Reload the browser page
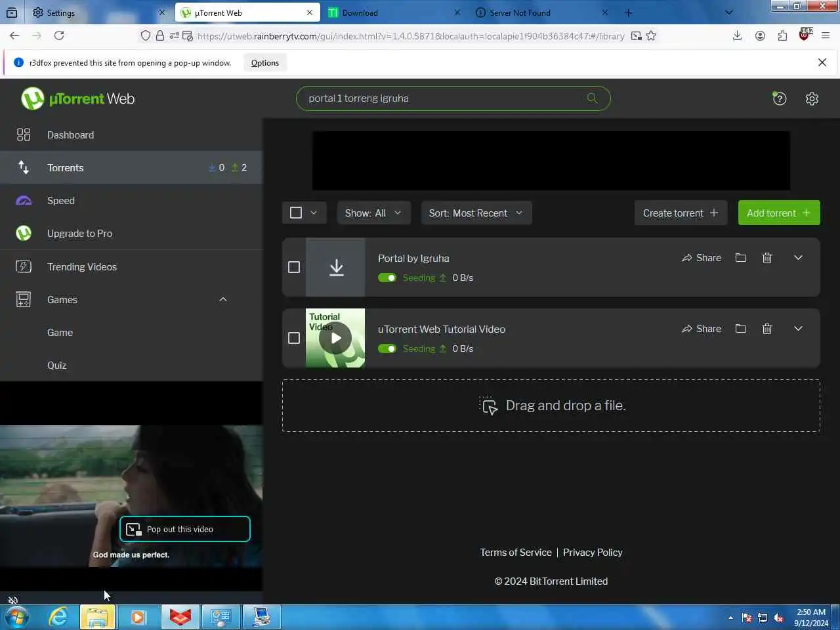The height and width of the screenshot is (630, 840). (59, 35)
